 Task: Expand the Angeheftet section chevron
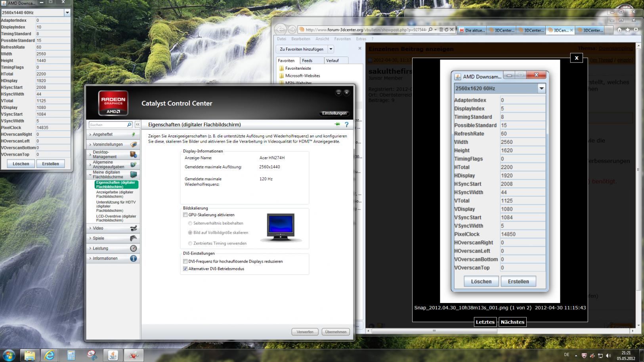[90, 135]
